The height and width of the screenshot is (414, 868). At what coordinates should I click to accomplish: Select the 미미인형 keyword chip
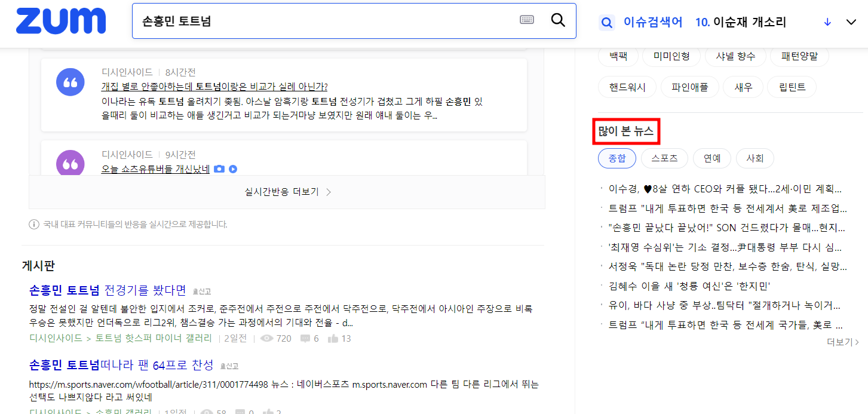click(x=671, y=56)
